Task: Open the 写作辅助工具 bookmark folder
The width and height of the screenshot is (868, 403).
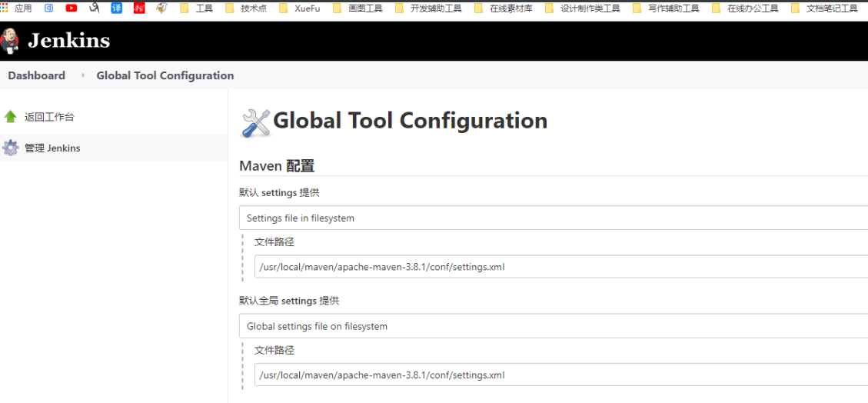Action: coord(666,8)
